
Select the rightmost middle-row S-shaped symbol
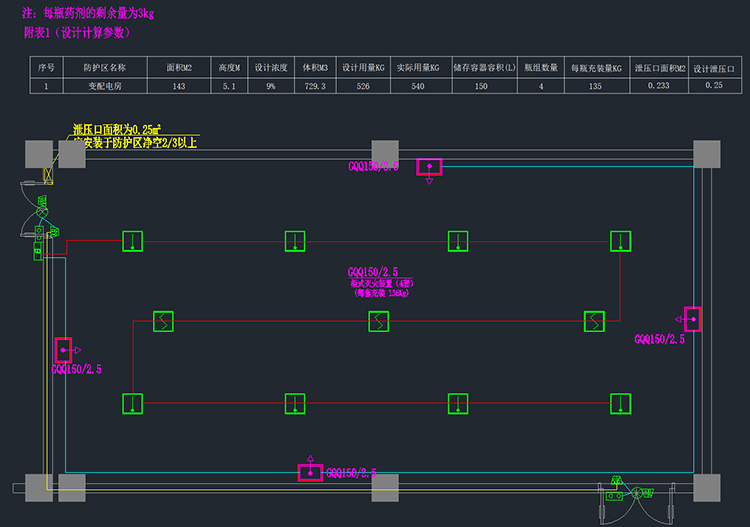595,321
